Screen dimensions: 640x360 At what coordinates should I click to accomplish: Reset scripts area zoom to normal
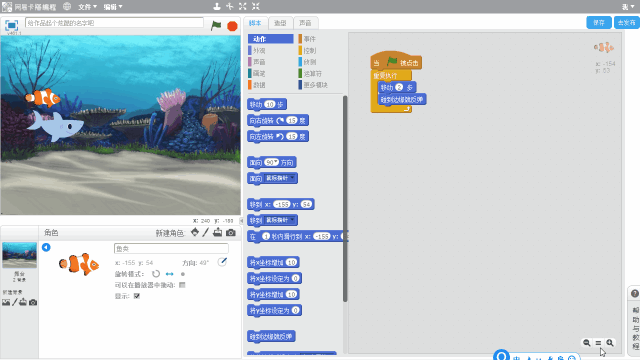click(598, 343)
